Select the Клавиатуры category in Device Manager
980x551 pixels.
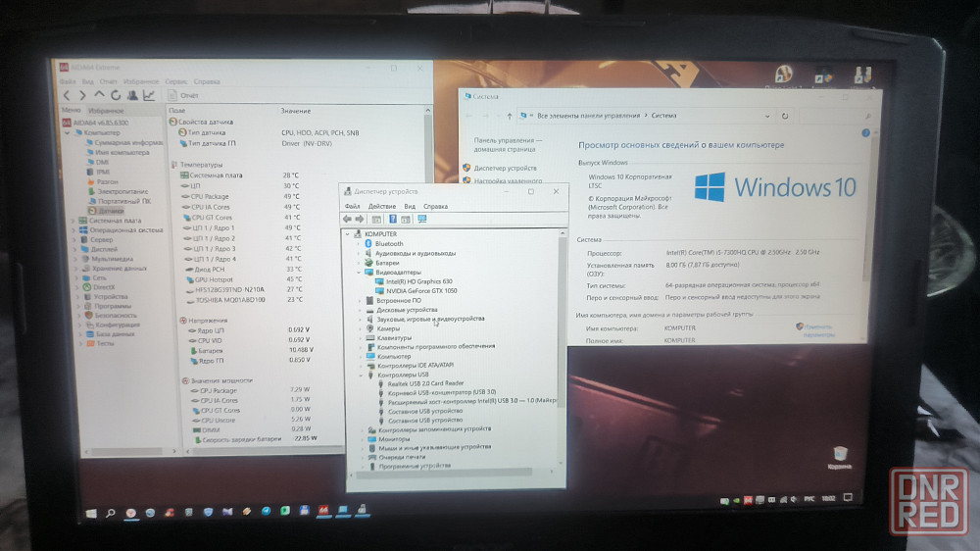pos(388,337)
